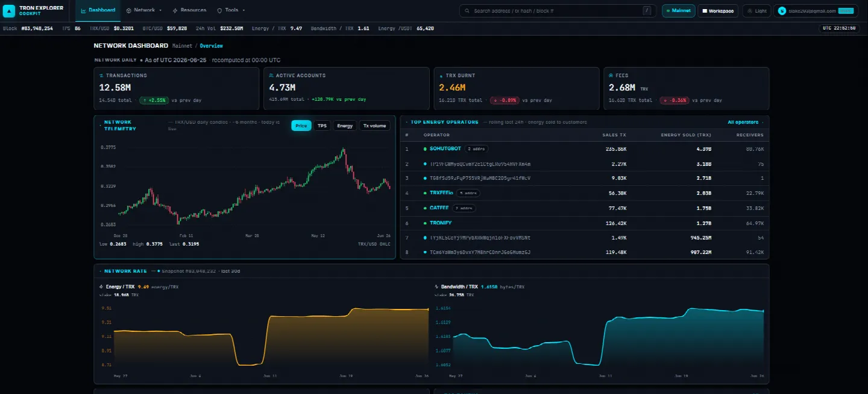
Task: Select the TPS chart mode
Action: (322, 126)
